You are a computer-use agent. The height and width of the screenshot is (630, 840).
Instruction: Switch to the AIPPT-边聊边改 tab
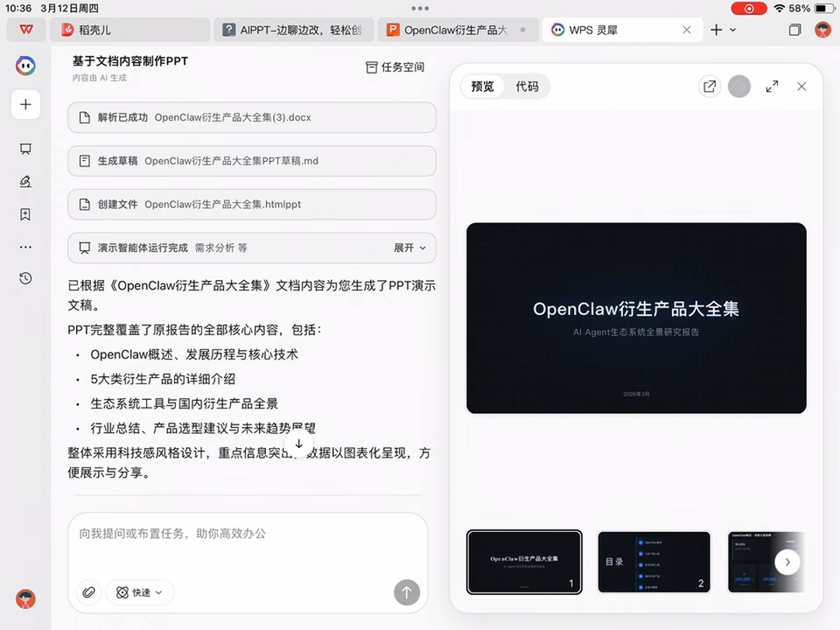[293, 30]
